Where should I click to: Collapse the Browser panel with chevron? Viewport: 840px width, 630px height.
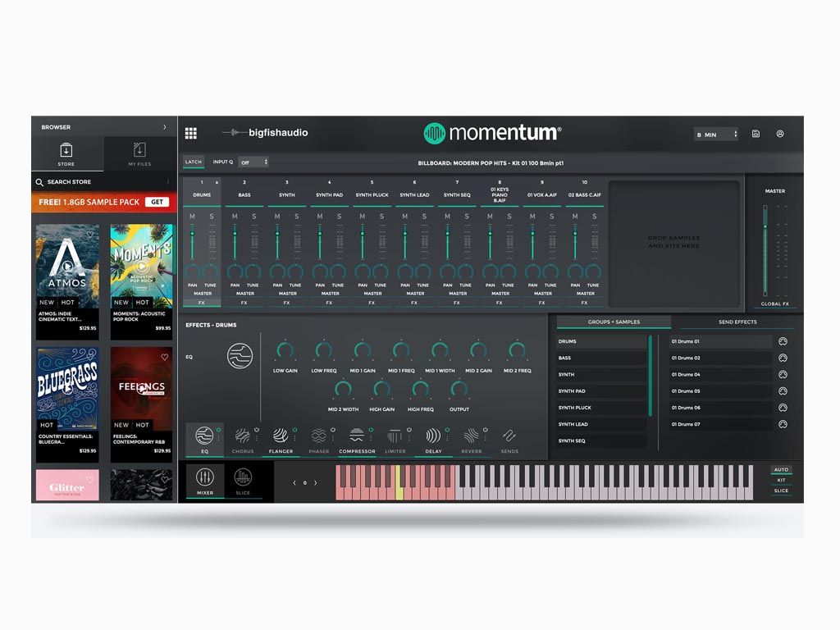pos(164,127)
